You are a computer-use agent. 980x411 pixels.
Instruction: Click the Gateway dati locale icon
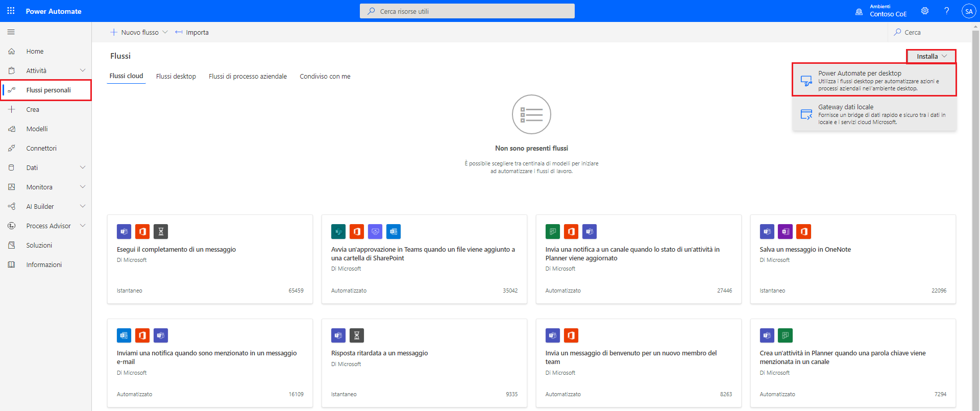tap(806, 114)
